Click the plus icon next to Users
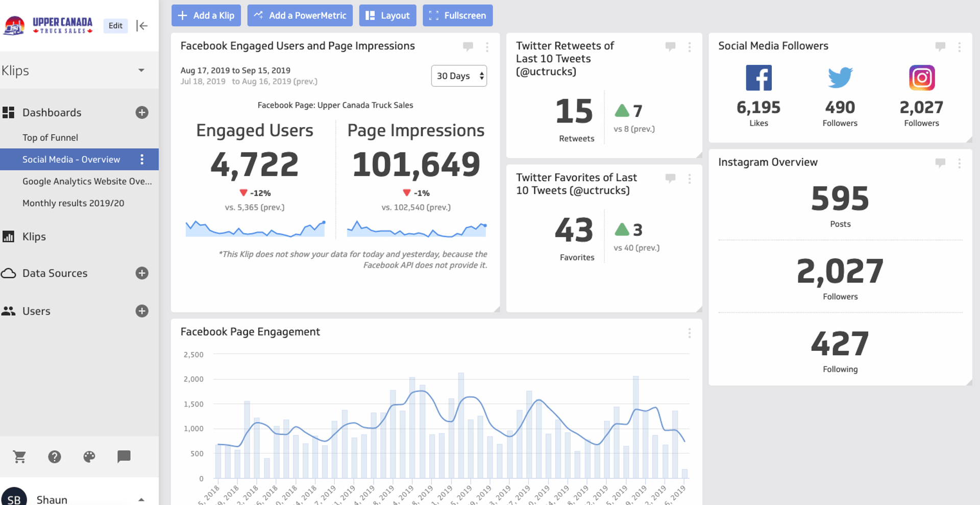 tap(142, 311)
